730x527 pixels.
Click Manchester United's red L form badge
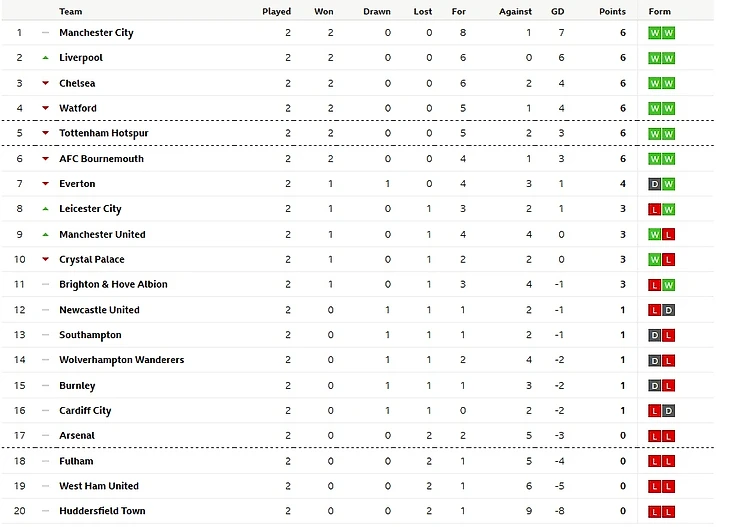pyautogui.click(x=669, y=234)
